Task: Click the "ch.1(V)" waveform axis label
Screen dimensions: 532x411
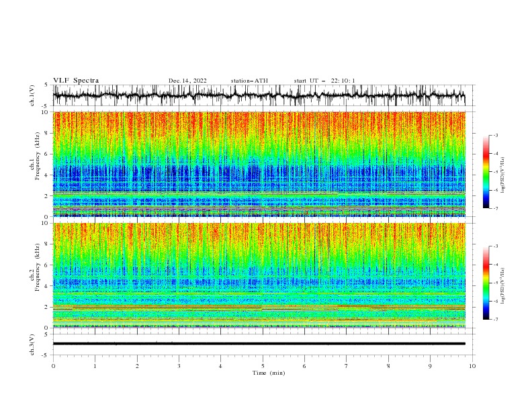Action: pos(32,95)
